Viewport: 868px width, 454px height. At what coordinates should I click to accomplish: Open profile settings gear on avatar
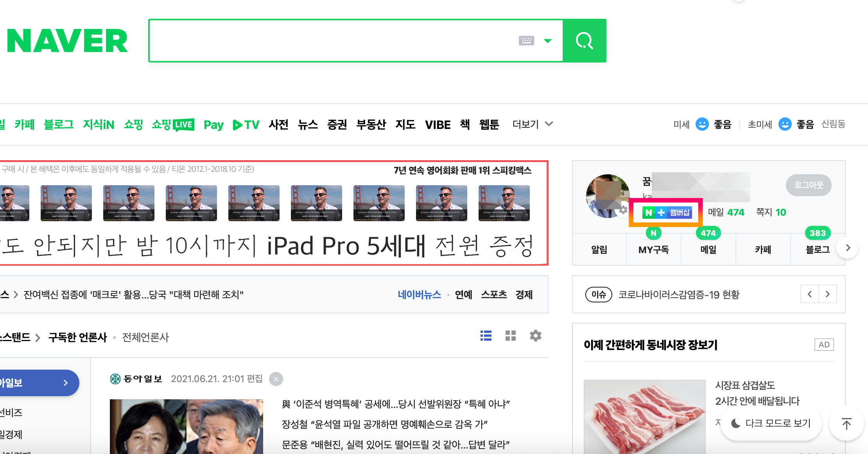(x=623, y=209)
